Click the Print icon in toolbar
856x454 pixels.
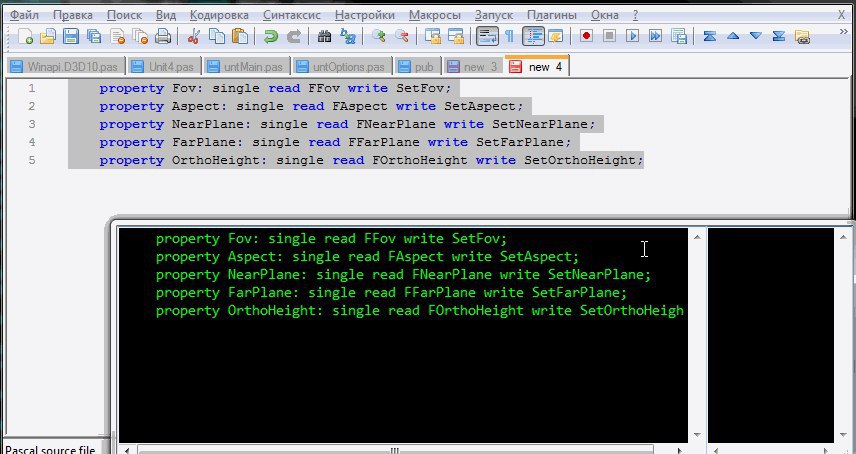[161, 37]
